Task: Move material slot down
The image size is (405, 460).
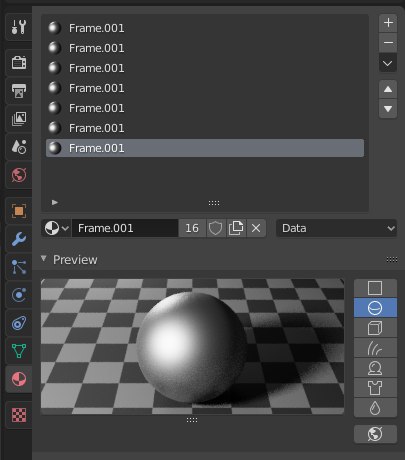Action: (x=388, y=109)
